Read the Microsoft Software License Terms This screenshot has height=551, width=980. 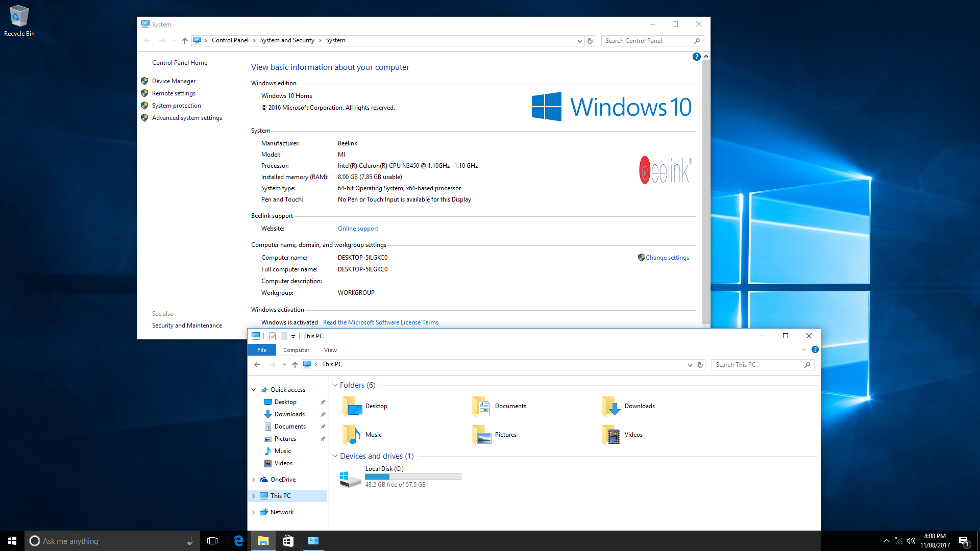[x=381, y=322]
